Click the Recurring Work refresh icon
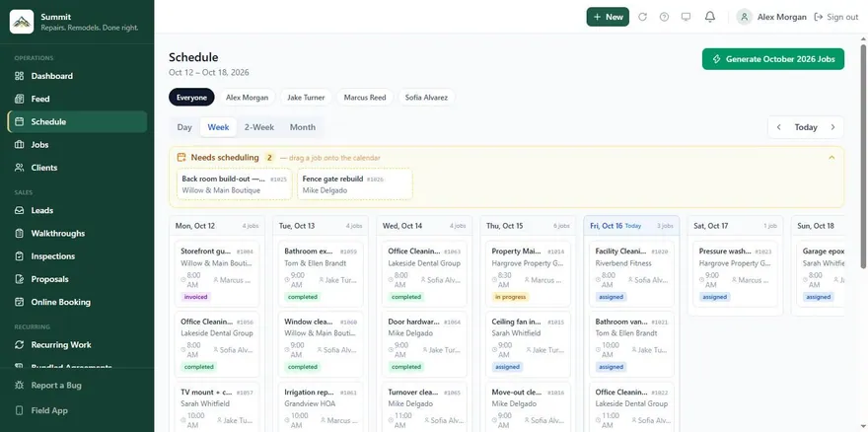The height and width of the screenshot is (432, 868). [20, 344]
